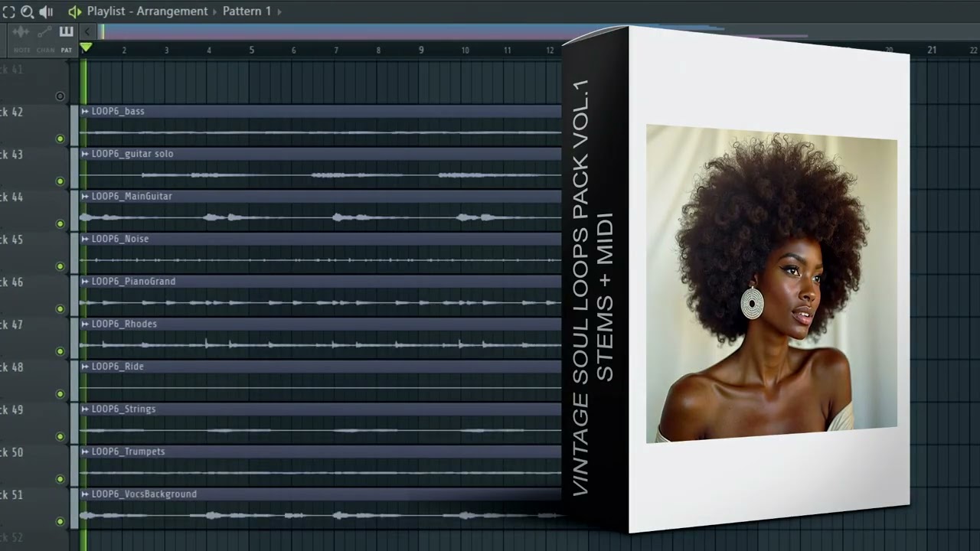Select the LOOP6_Rhodes clip title
980x551 pixels.
[124, 324]
